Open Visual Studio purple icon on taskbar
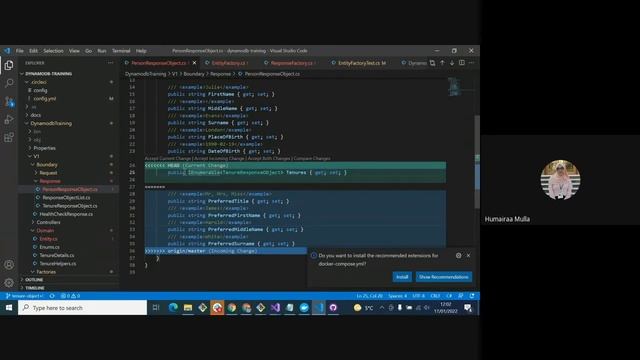The height and width of the screenshot is (360, 640). pyautogui.click(x=275, y=308)
